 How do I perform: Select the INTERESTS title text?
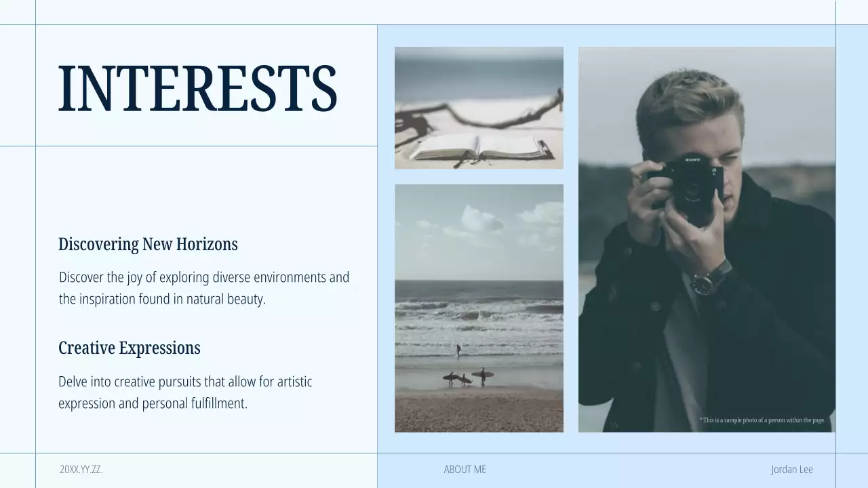coord(197,89)
